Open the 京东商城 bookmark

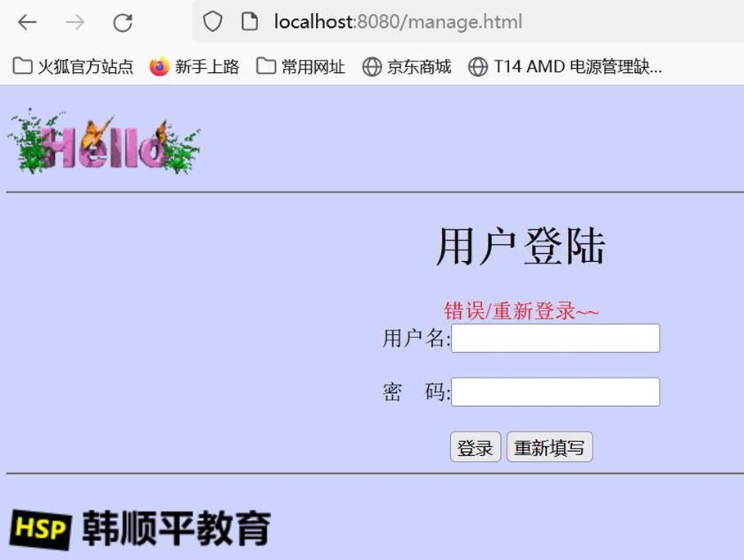click(407, 67)
